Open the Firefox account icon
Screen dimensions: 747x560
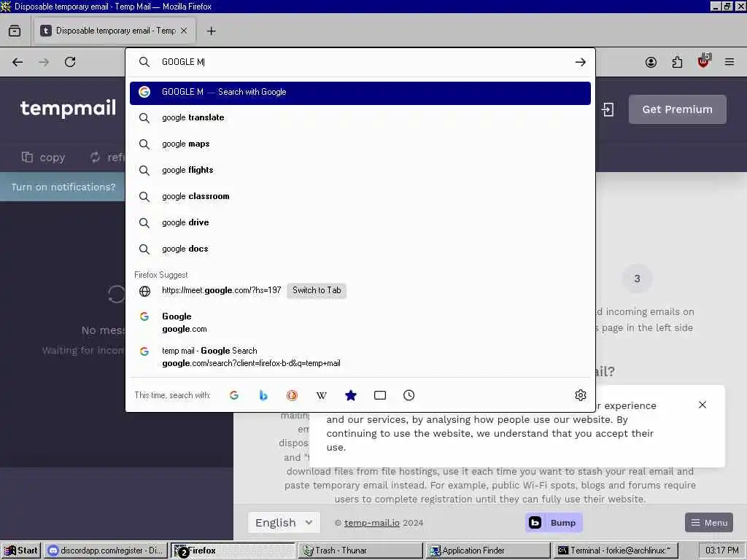tap(651, 62)
